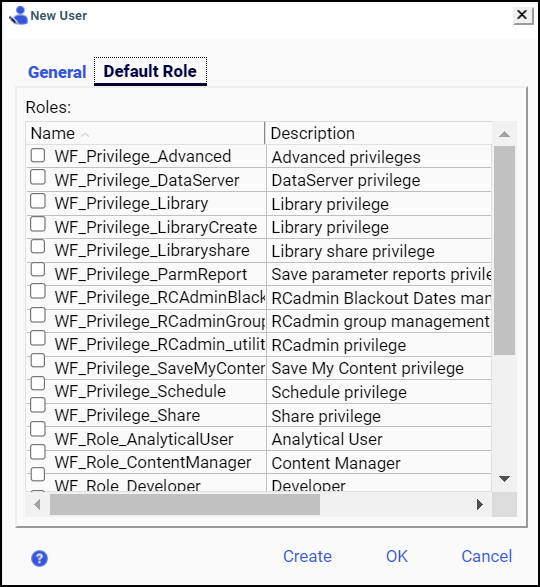Check the WF_Privilege_Advanced checkbox
540x587 pixels.
[x=38, y=155]
